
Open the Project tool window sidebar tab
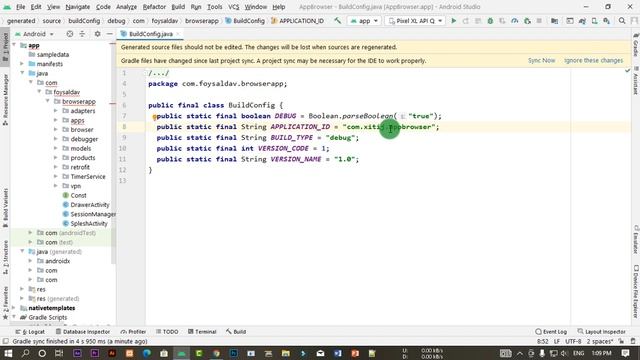[x=5, y=47]
